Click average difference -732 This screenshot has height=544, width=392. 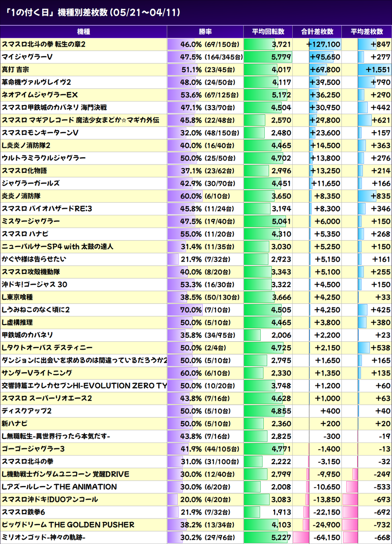pos(381,525)
